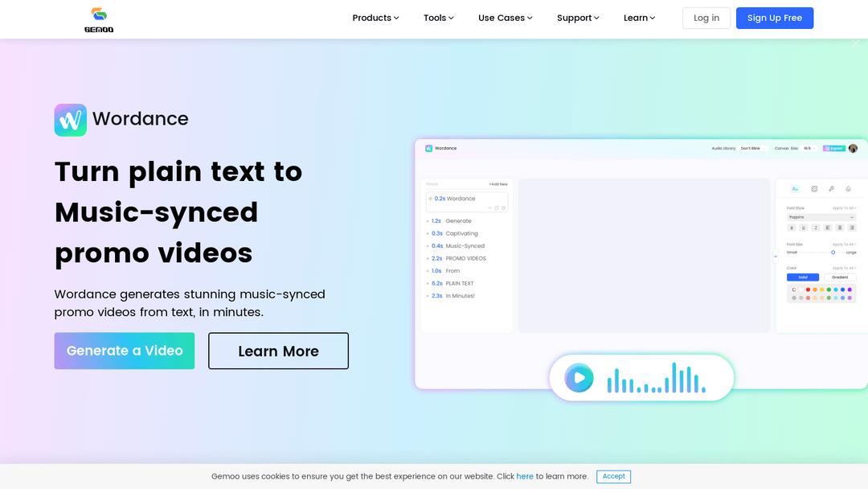Viewport: 868px width, 489px height.
Task: Duplicate the 0.2s Wordance frame
Action: [497, 208]
